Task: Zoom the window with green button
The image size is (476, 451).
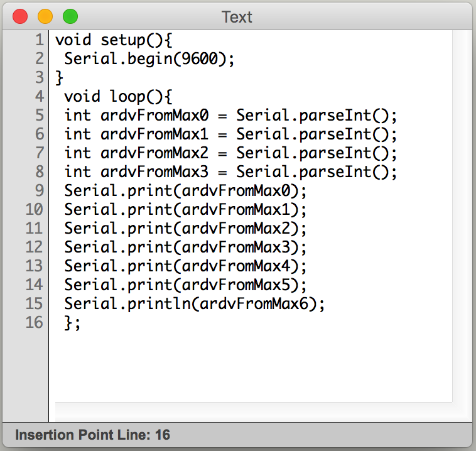Action: (70, 16)
